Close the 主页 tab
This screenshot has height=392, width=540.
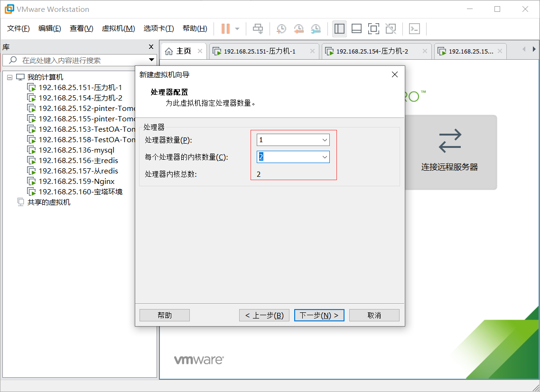pyautogui.click(x=200, y=51)
